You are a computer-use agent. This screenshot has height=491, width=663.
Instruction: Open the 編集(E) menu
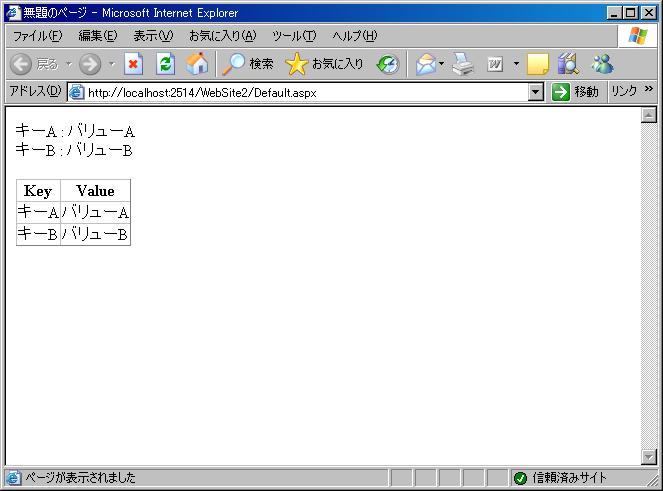pos(98,36)
